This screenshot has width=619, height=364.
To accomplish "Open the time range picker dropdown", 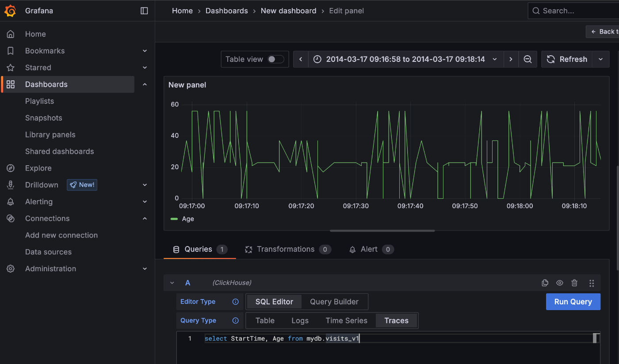I will point(406,59).
